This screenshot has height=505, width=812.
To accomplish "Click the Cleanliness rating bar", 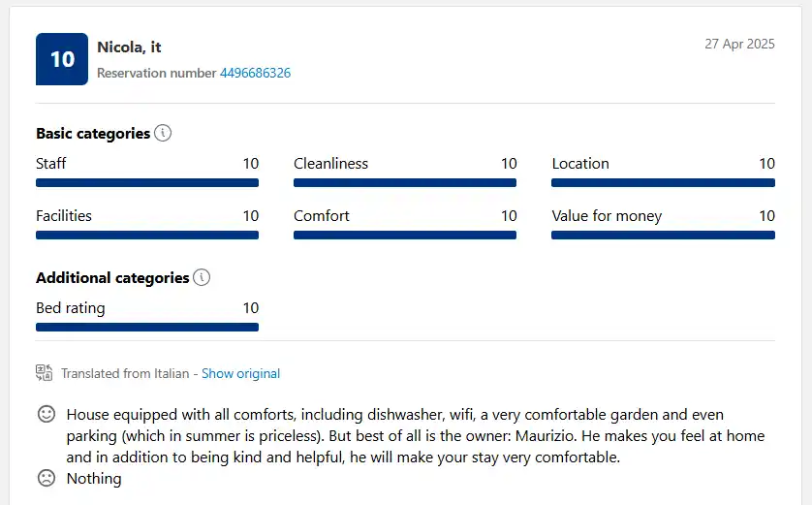I will 405,183.
